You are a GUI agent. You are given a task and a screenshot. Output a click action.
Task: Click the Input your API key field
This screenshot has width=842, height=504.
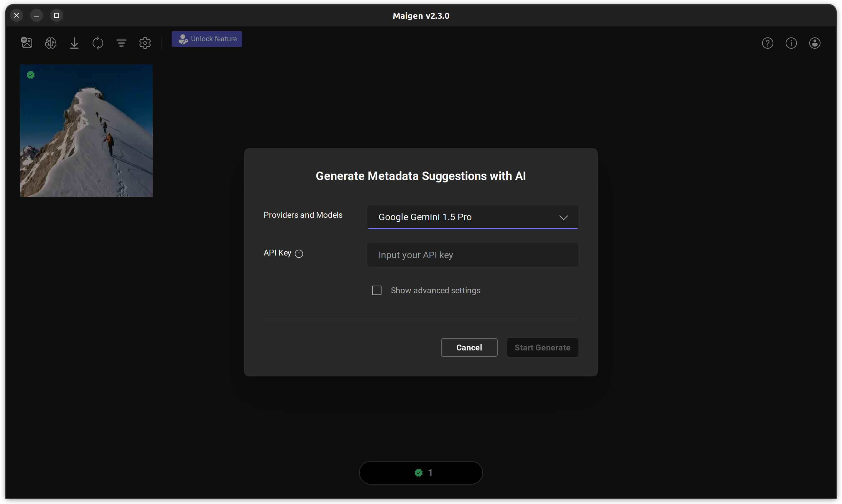click(472, 255)
